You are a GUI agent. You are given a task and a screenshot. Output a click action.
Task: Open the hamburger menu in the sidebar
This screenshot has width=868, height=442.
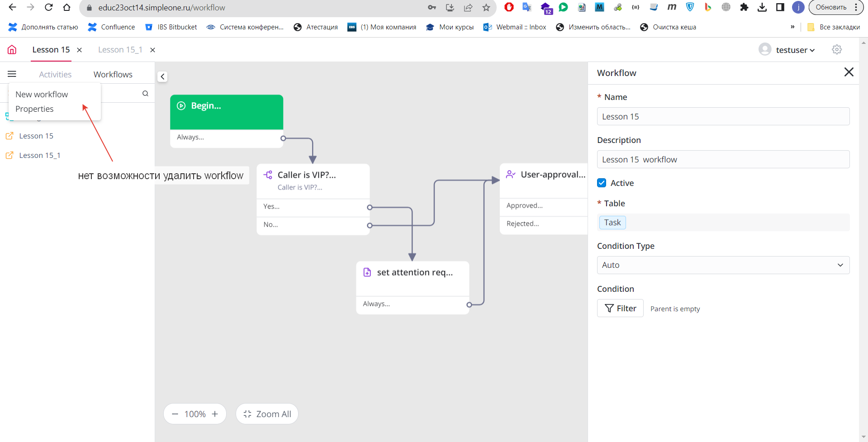[x=12, y=74]
